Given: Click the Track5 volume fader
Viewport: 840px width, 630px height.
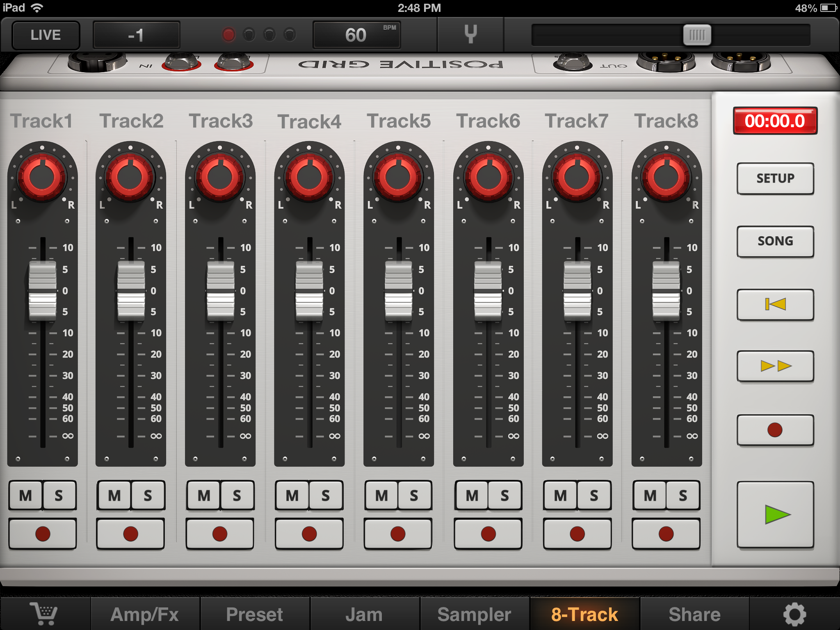Looking at the screenshot, I should click(398, 290).
